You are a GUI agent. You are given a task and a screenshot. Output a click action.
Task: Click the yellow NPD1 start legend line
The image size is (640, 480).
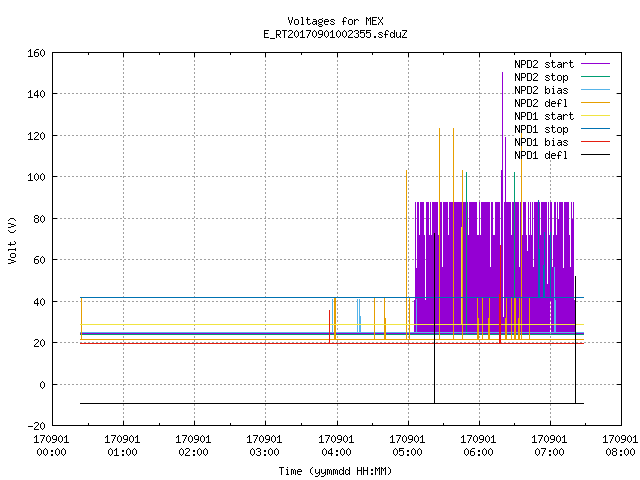coord(596,116)
